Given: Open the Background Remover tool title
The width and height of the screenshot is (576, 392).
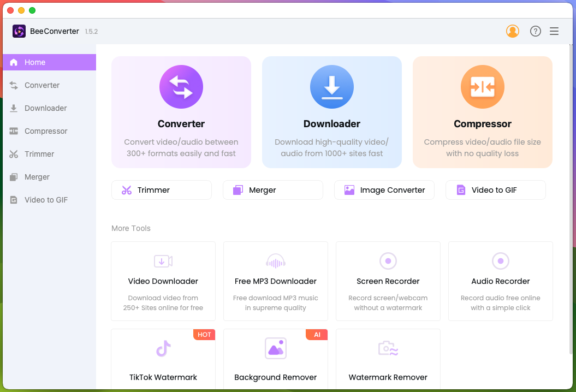Looking at the screenshot, I should 276,377.
